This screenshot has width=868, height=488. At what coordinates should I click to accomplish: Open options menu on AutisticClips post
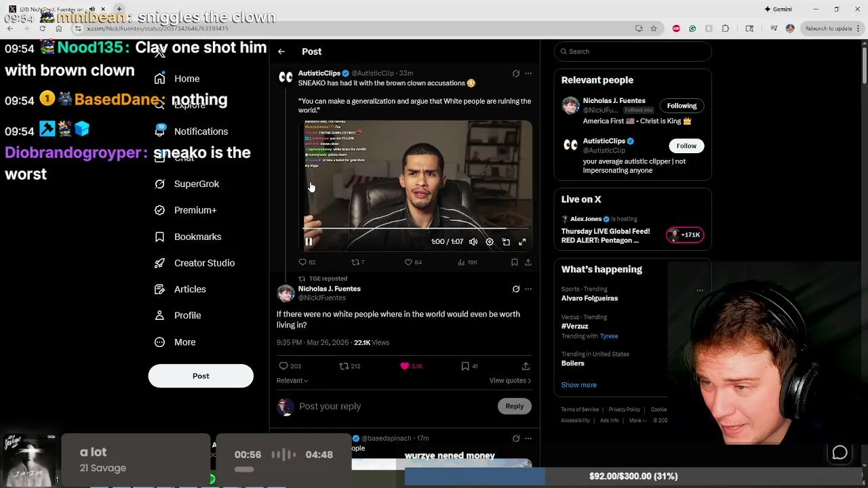pos(528,73)
